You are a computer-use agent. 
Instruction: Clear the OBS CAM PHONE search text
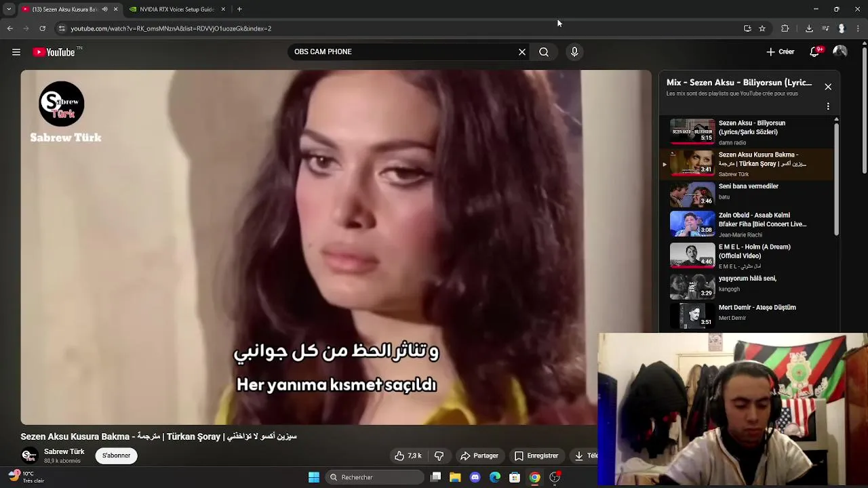coord(522,52)
